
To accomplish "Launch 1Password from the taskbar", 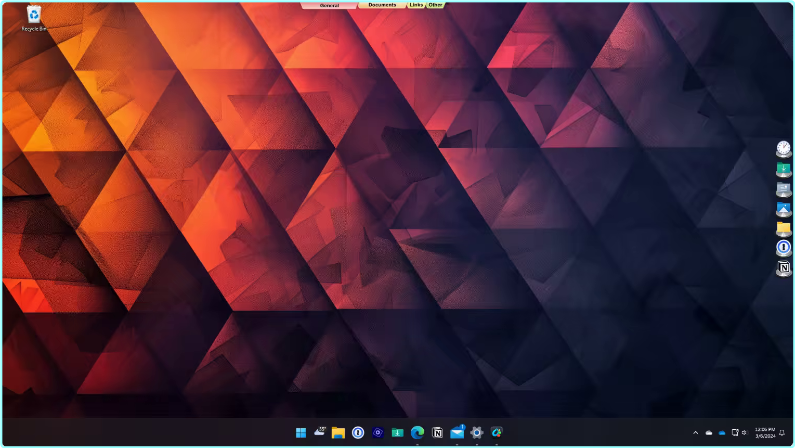I will click(x=358, y=432).
